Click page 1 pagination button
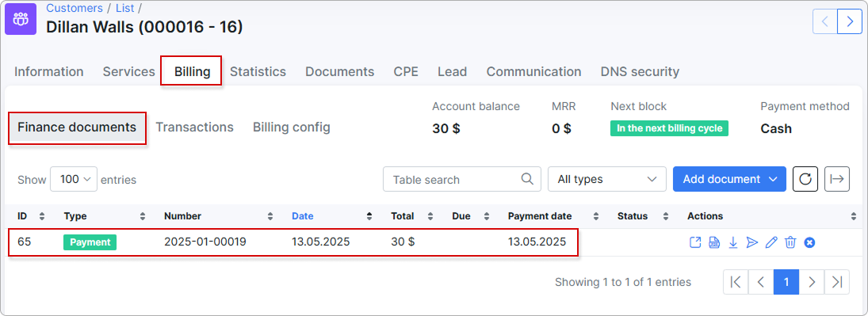The height and width of the screenshot is (316, 868). [786, 282]
